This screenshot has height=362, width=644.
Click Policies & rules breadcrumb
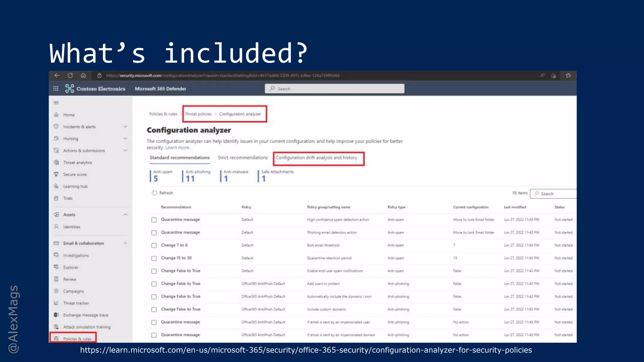(x=163, y=114)
